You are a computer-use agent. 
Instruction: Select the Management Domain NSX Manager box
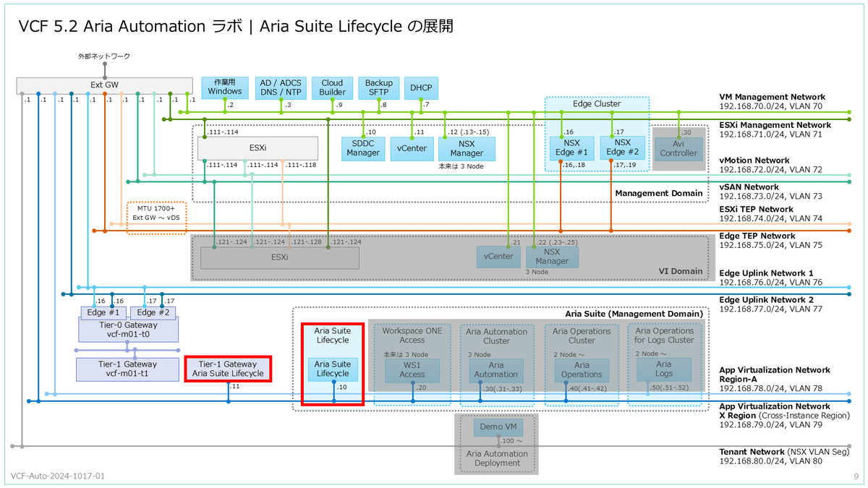click(467, 148)
